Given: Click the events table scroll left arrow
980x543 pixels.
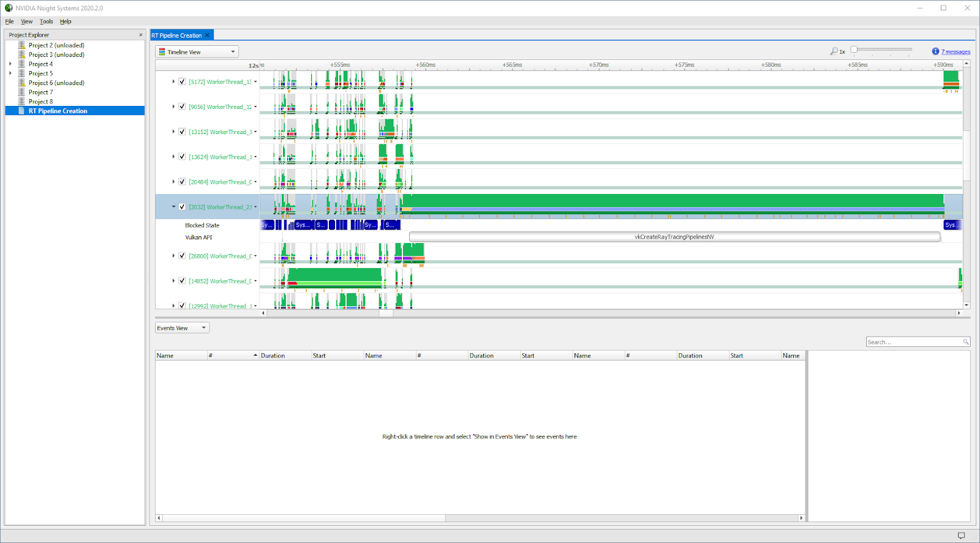Looking at the screenshot, I should [159, 518].
